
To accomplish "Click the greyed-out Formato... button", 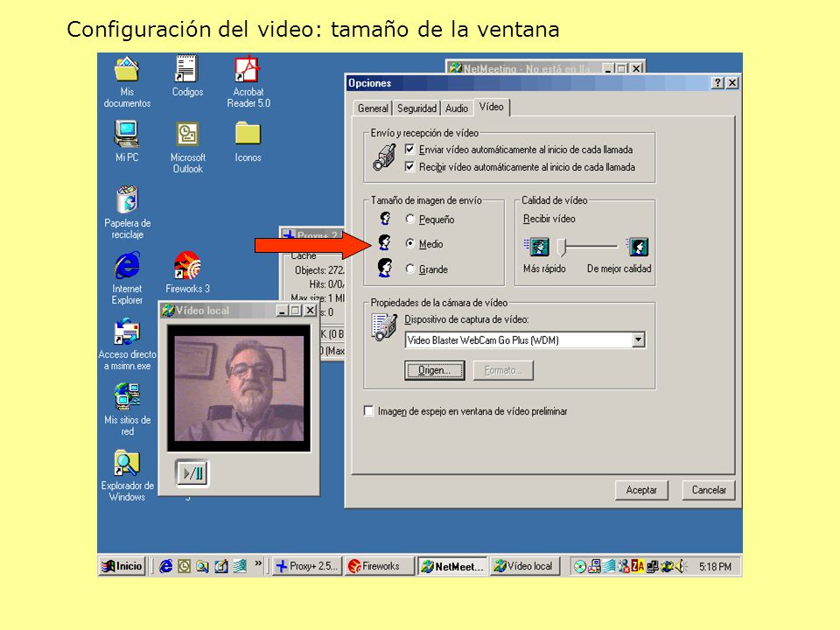I will coord(503,370).
